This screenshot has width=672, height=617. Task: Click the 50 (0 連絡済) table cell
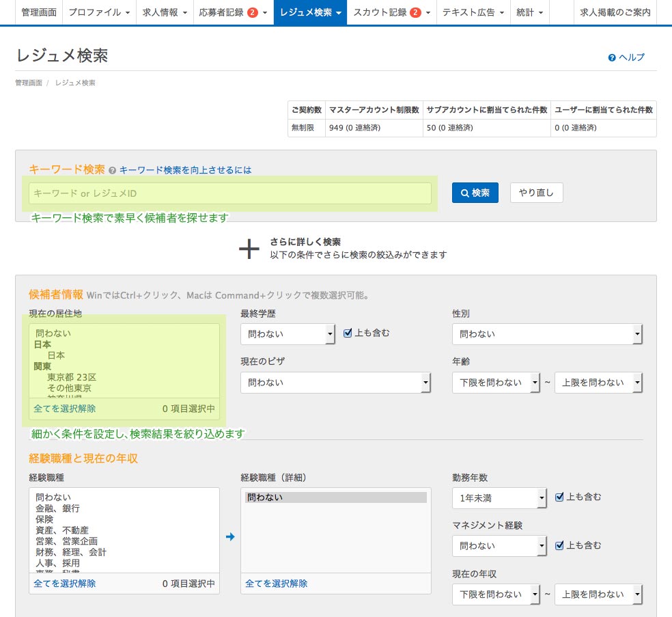487,128
